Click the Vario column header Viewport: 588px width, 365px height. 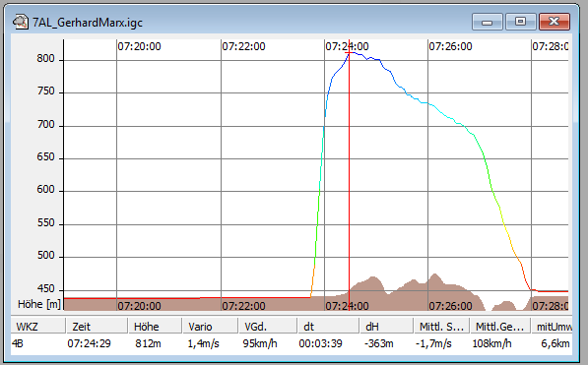[210, 327]
